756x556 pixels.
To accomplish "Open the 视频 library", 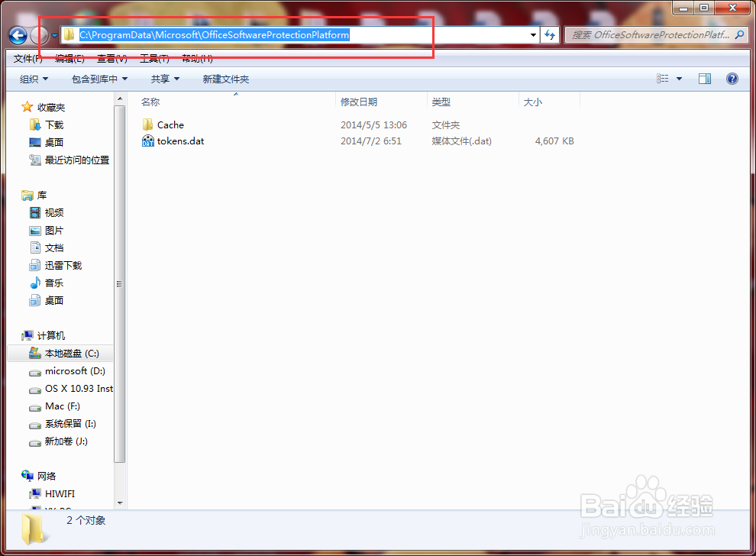I will click(54, 212).
